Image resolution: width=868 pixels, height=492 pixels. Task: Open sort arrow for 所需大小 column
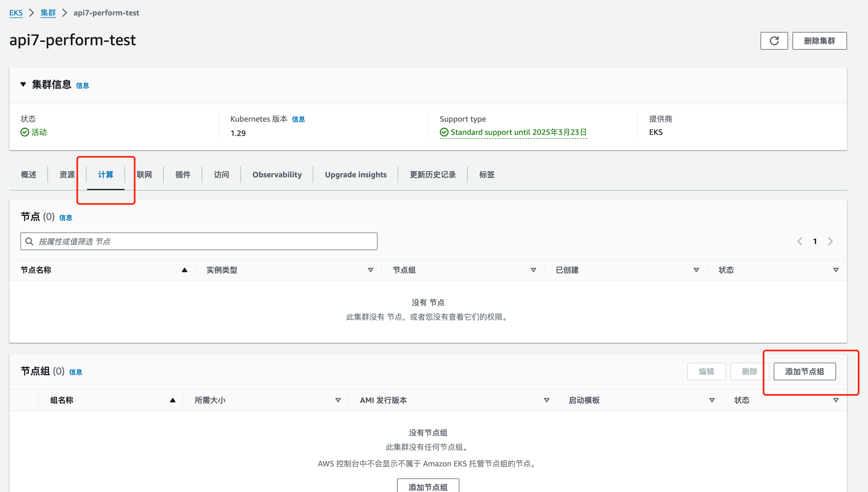(338, 400)
